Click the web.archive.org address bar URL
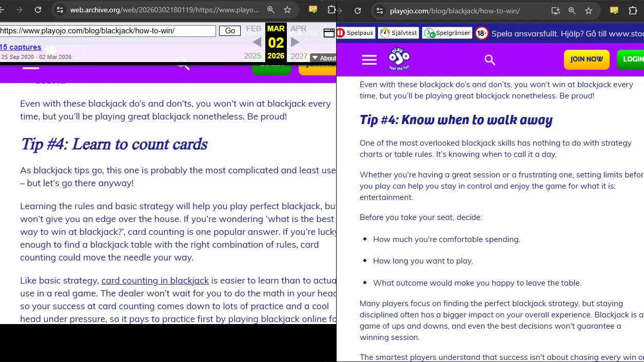Image resolution: width=644 pixels, height=362 pixels. click(164, 10)
